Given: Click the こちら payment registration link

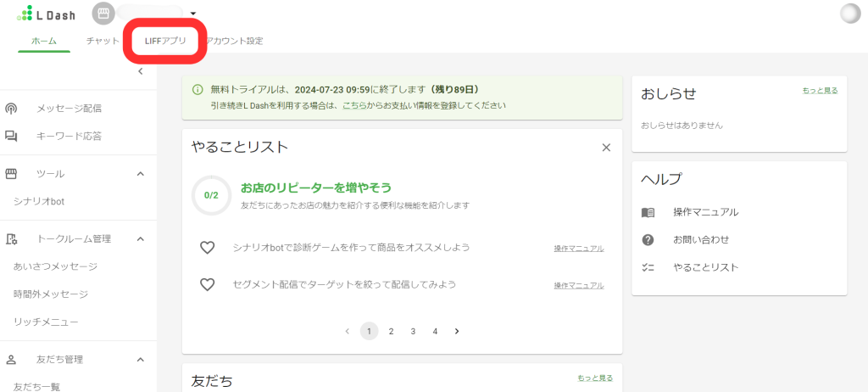Looking at the screenshot, I should point(354,106).
